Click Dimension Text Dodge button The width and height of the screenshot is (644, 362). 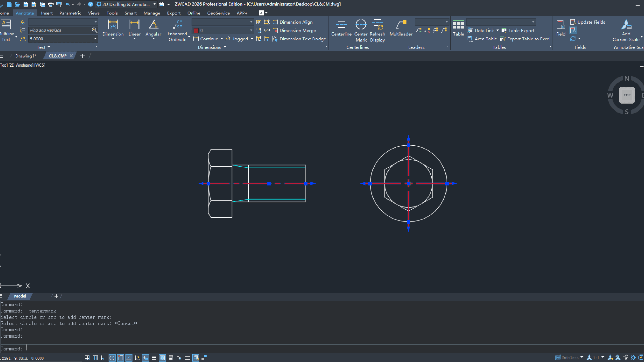coord(303,39)
